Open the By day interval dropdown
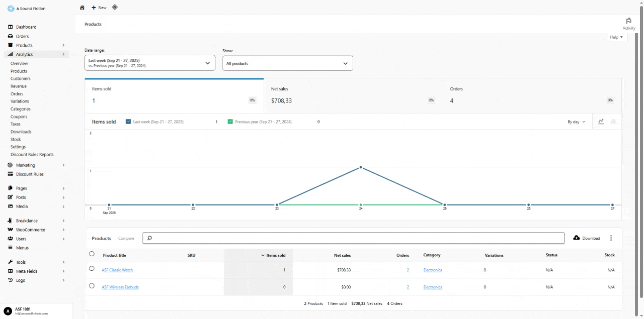The width and height of the screenshot is (644, 319). (x=576, y=121)
